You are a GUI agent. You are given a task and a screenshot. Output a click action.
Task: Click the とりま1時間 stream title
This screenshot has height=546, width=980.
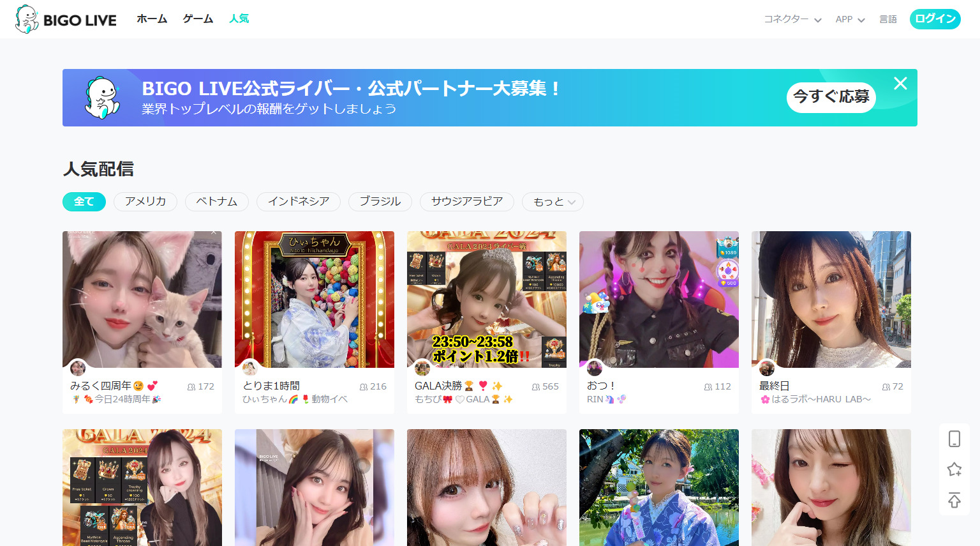tap(271, 386)
